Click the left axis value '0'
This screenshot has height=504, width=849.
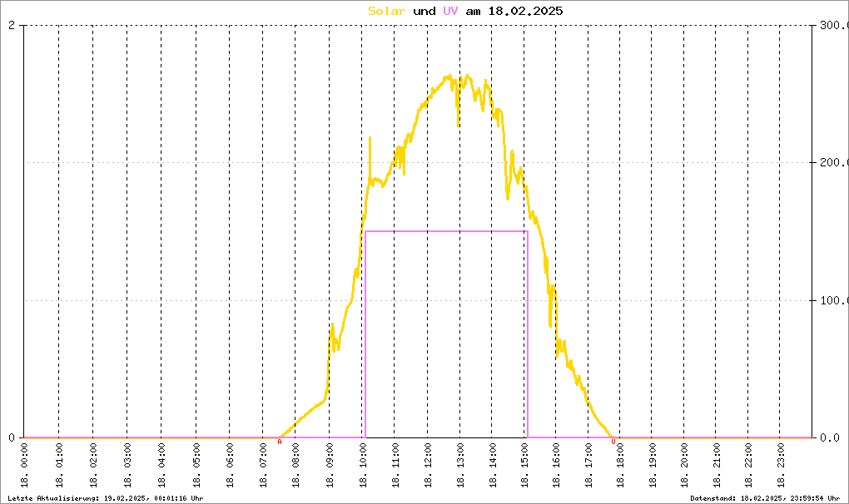[12, 437]
